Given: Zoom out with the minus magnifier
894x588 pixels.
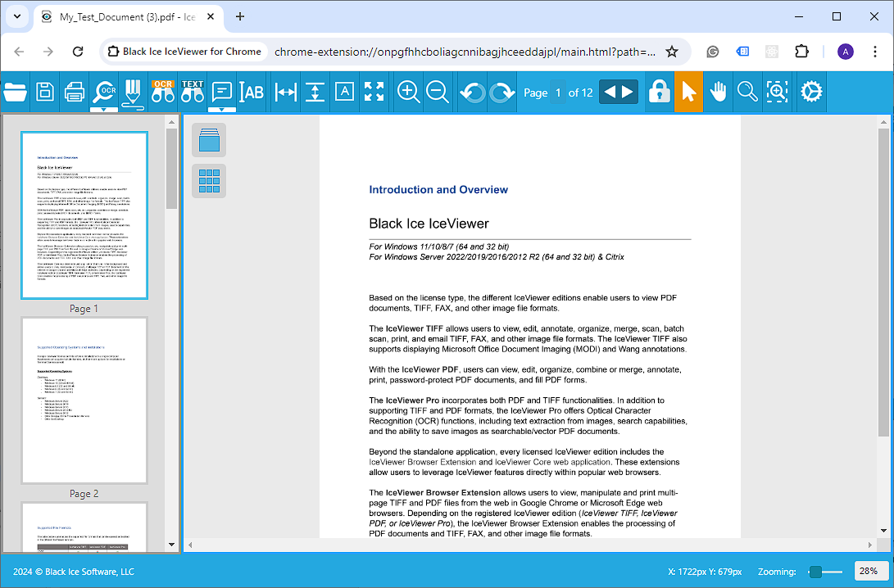Looking at the screenshot, I should 438,92.
